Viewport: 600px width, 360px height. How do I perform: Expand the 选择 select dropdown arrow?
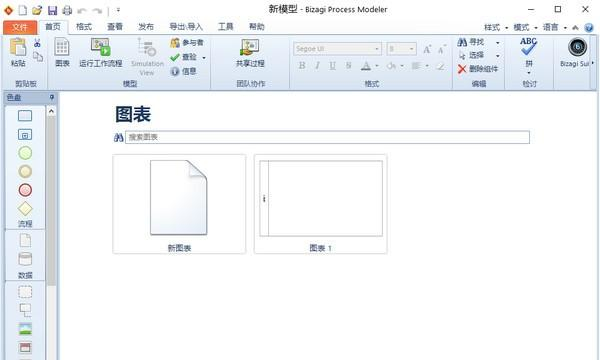(x=497, y=56)
